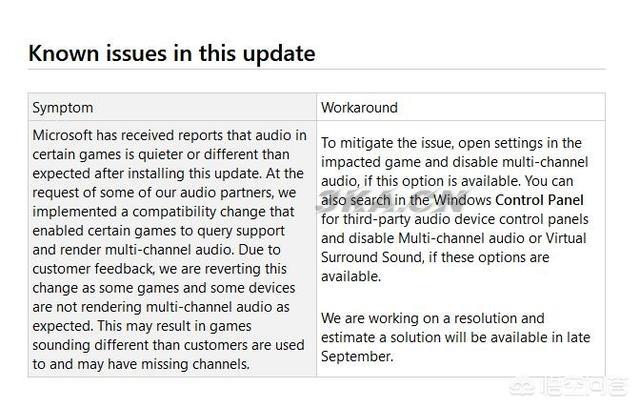Screen dimensions: 640x408
Task: Select the Symptom column header
Action: [63, 108]
